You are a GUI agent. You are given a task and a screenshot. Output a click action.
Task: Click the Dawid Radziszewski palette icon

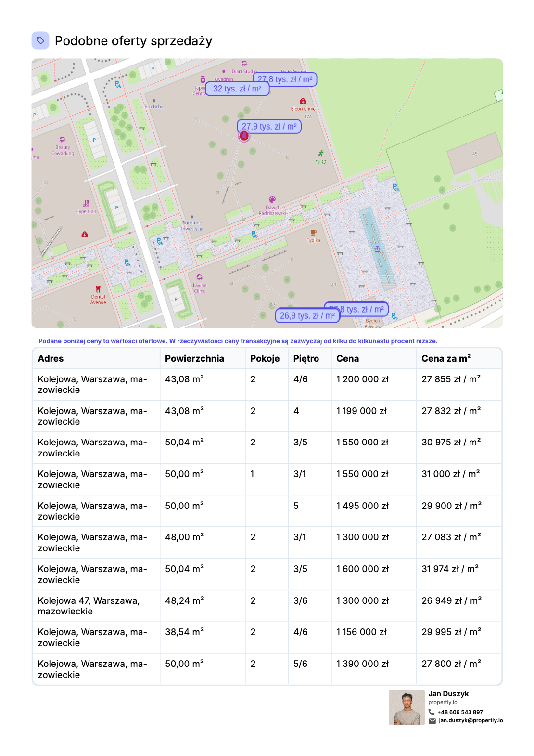[272, 199]
